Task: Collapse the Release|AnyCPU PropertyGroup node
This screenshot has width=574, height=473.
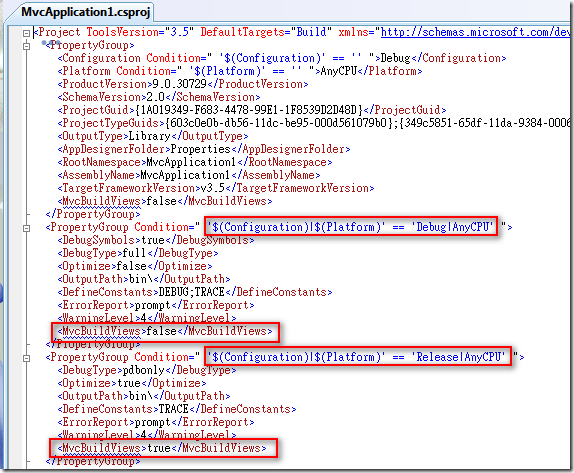Action: [26, 358]
